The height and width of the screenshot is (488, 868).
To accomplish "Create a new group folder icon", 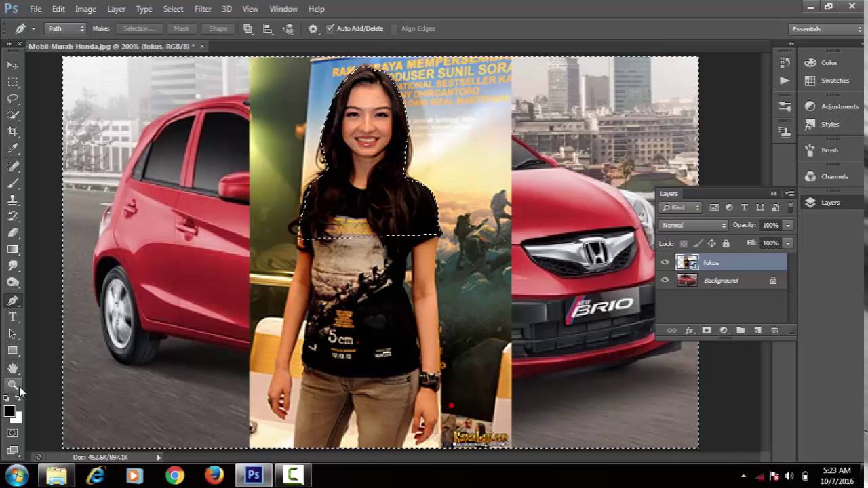I will click(741, 331).
